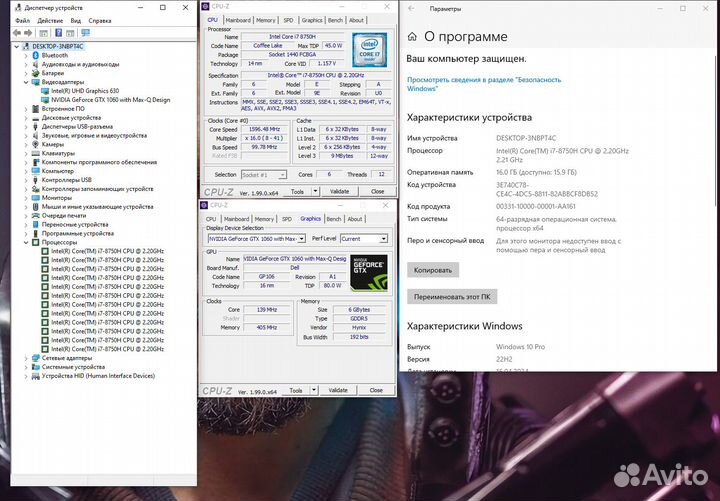Select NVIDIA GeForce GTX 1060 in device tree
This screenshot has height=501, width=720.
click(x=110, y=100)
